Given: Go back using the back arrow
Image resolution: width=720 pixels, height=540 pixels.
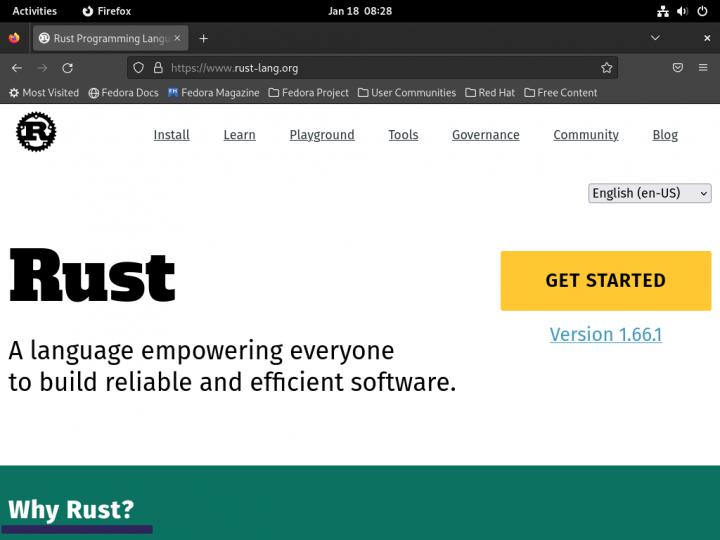Looking at the screenshot, I should [16, 68].
